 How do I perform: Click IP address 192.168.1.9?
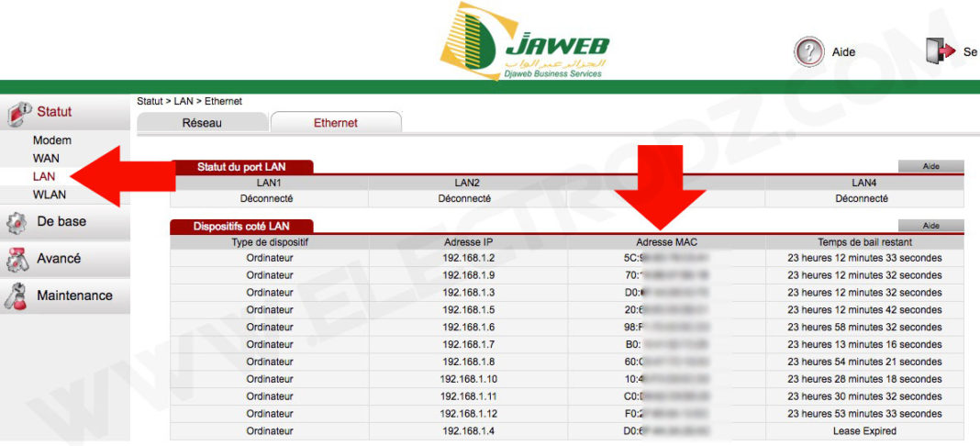[469, 274]
